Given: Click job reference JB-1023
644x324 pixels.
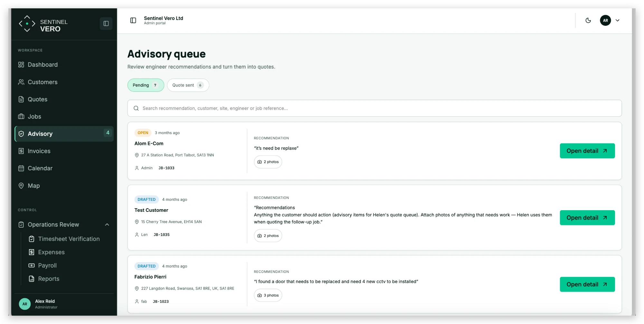Looking at the screenshot, I should click(161, 301).
